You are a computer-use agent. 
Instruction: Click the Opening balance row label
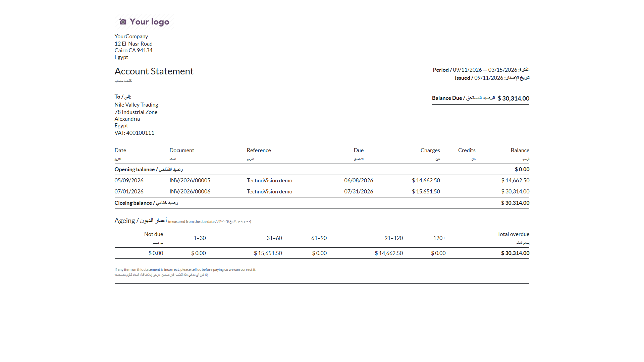coord(149,169)
